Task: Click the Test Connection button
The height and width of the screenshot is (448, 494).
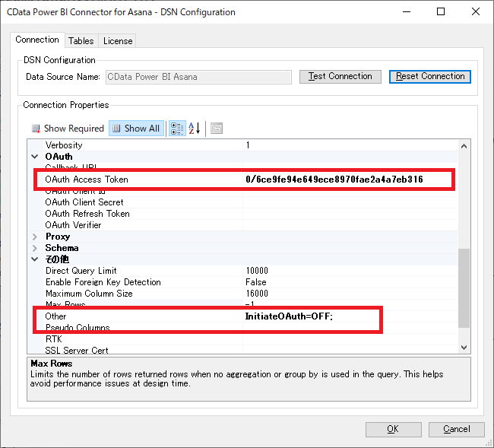Action: [340, 76]
